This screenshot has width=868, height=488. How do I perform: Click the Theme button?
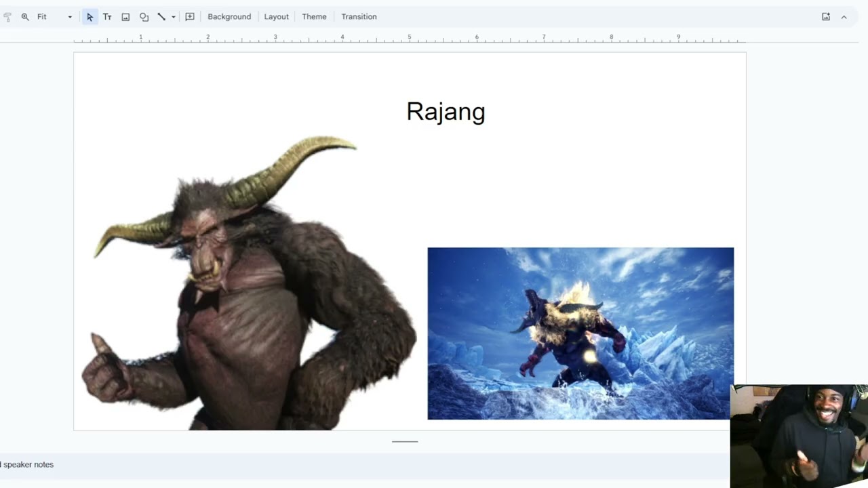point(314,17)
